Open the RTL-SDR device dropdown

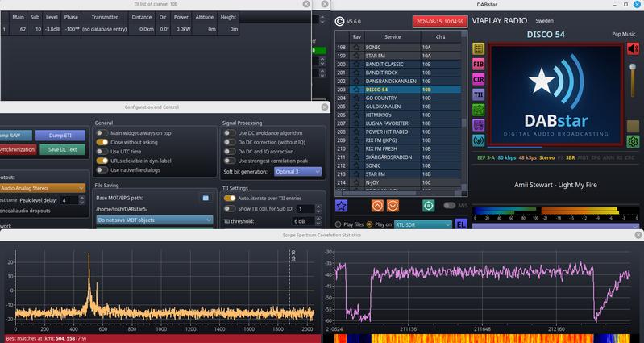pos(422,224)
